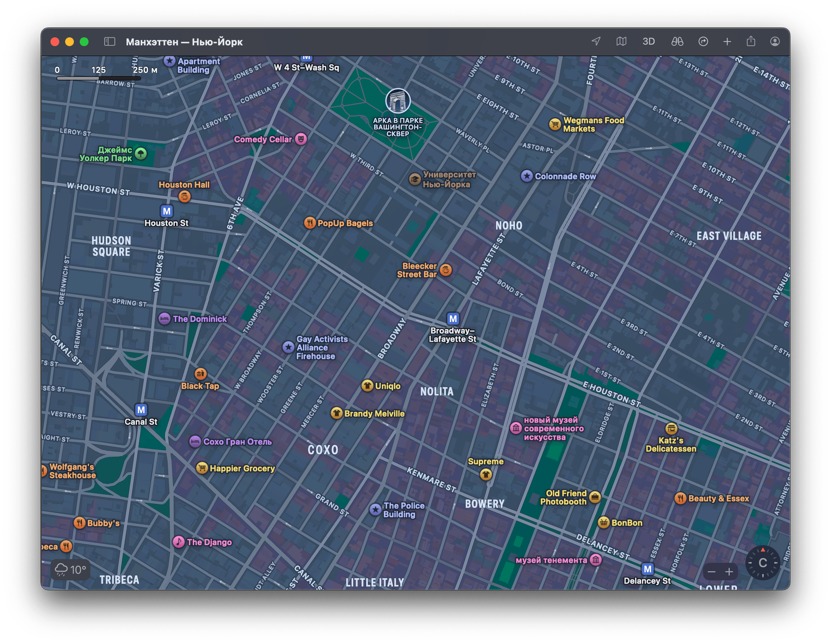Select Uniqlo clothing store pin
The height and width of the screenshot is (644, 831).
(x=367, y=386)
